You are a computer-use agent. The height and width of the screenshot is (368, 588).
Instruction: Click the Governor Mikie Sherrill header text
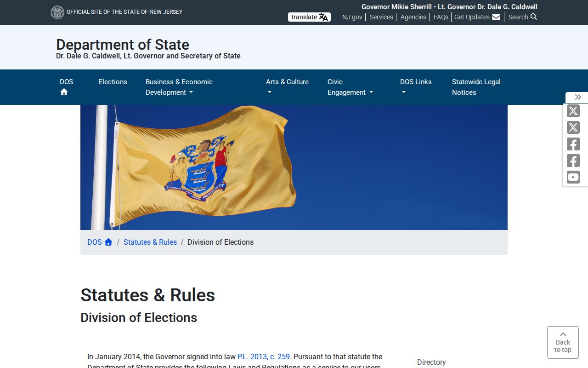pyautogui.click(x=396, y=7)
